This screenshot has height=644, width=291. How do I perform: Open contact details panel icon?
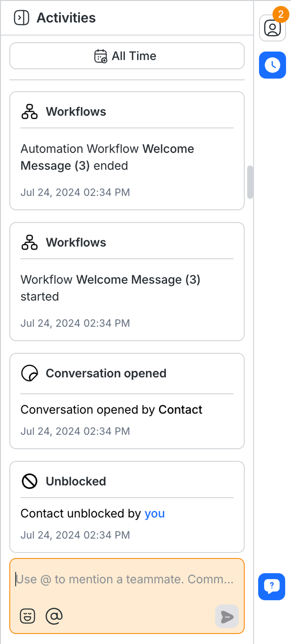coord(272,28)
